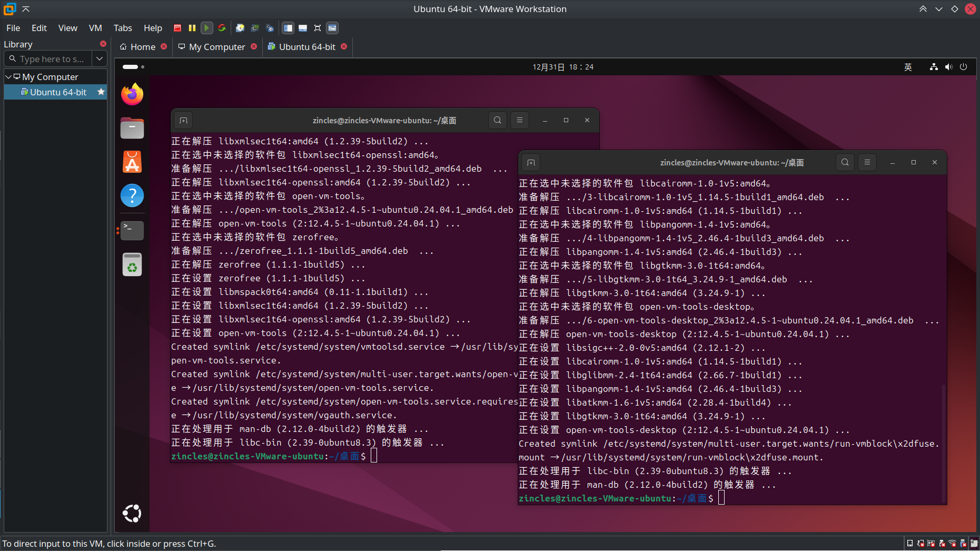Click the disconnected wireless device status icon

click(x=953, y=544)
